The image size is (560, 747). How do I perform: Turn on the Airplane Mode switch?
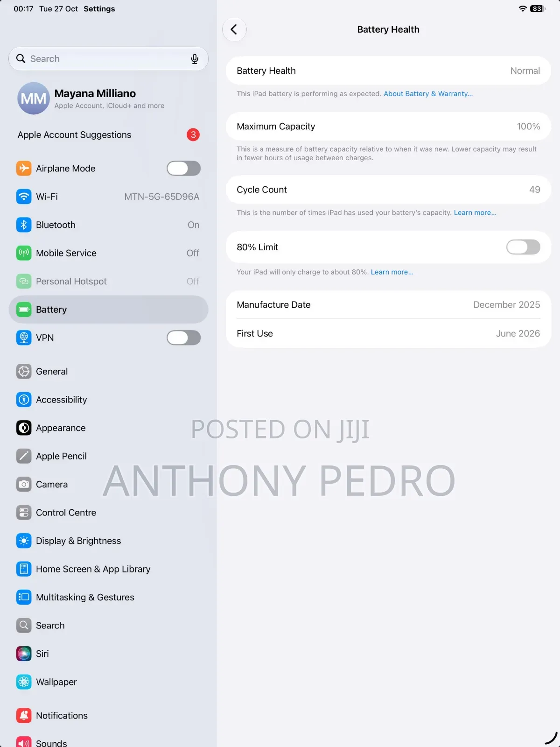point(184,169)
